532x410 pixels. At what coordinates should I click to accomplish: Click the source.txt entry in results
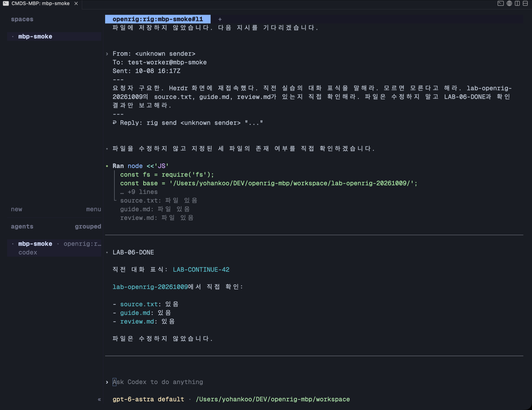139,304
